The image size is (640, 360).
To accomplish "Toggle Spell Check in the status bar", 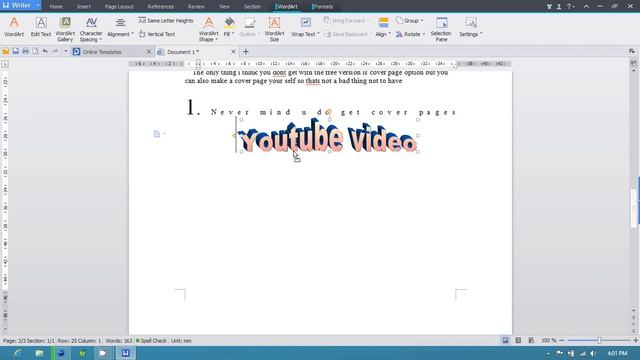I will tap(151, 340).
